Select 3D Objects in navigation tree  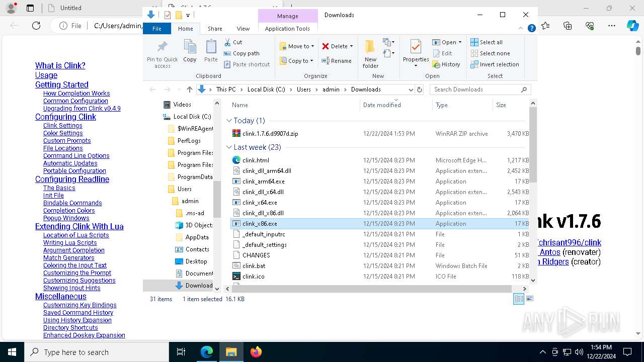coord(194,225)
